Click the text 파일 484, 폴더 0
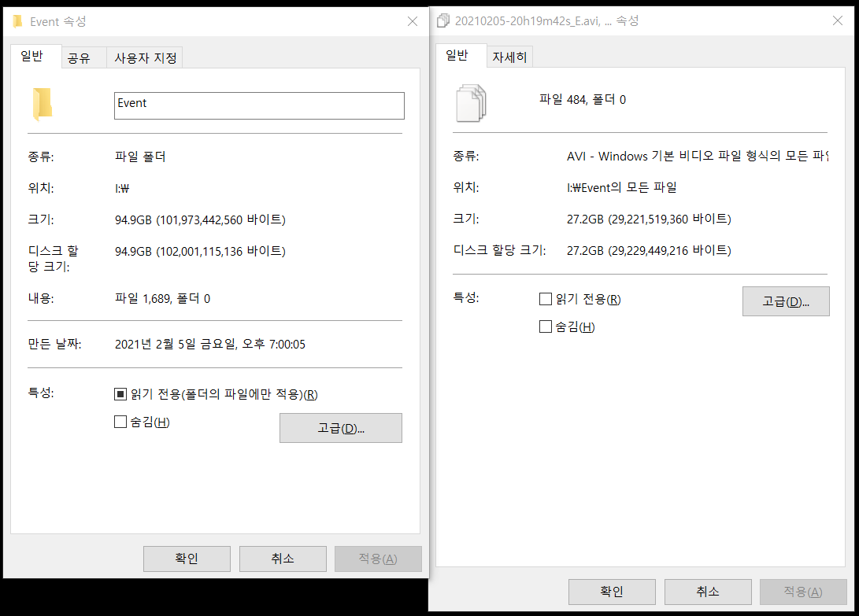This screenshot has width=859, height=616. (583, 100)
